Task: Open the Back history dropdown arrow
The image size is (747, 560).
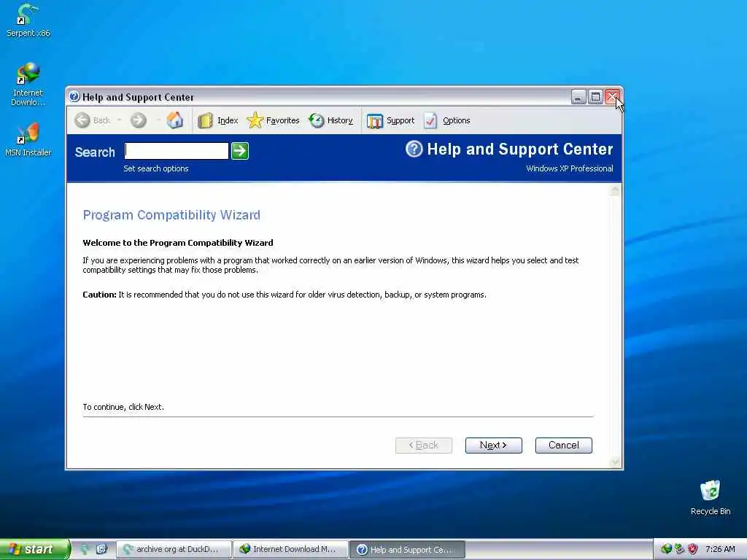Action: [119, 120]
